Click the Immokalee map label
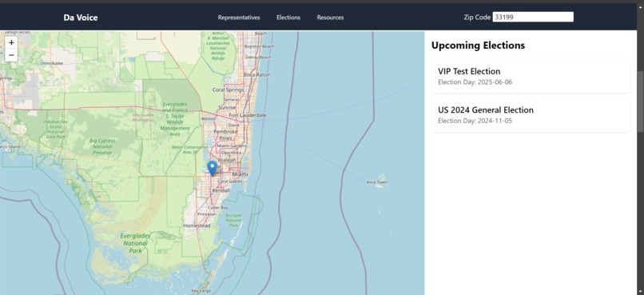The image size is (644, 295). pyautogui.click(x=52, y=63)
